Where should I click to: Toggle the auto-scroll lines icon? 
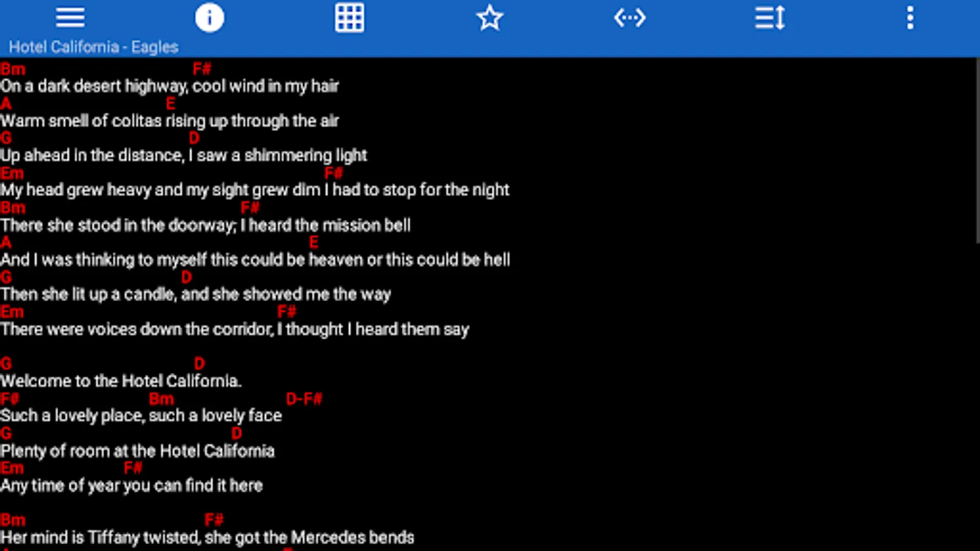tap(770, 18)
